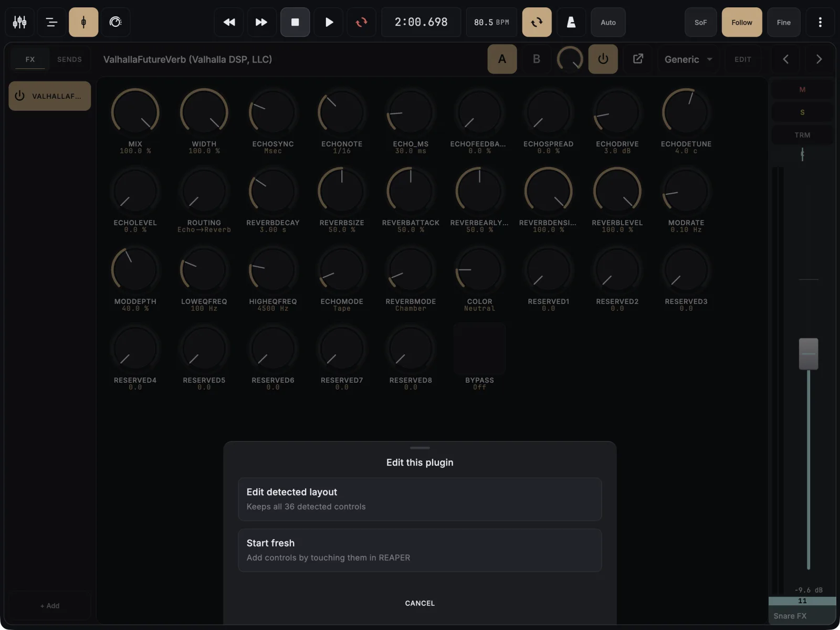This screenshot has height=630, width=840.
Task: Open the three-dot overflow menu
Action: pos(820,22)
